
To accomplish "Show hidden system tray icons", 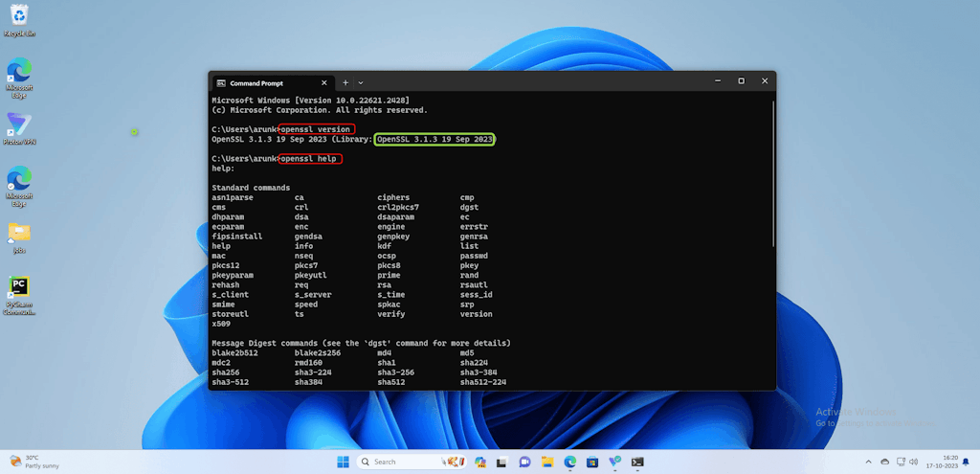I will (x=869, y=463).
